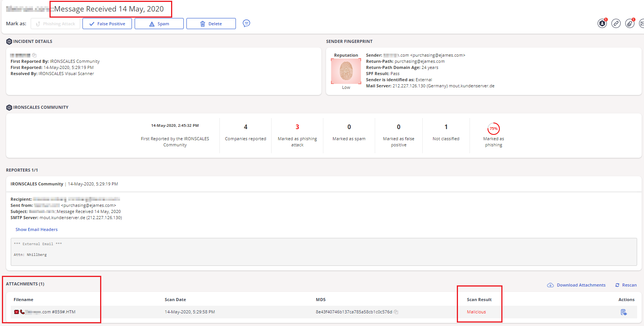Click the Mail Server 212.227.126.130 line
This screenshot has height=326, width=644.
click(x=430, y=86)
